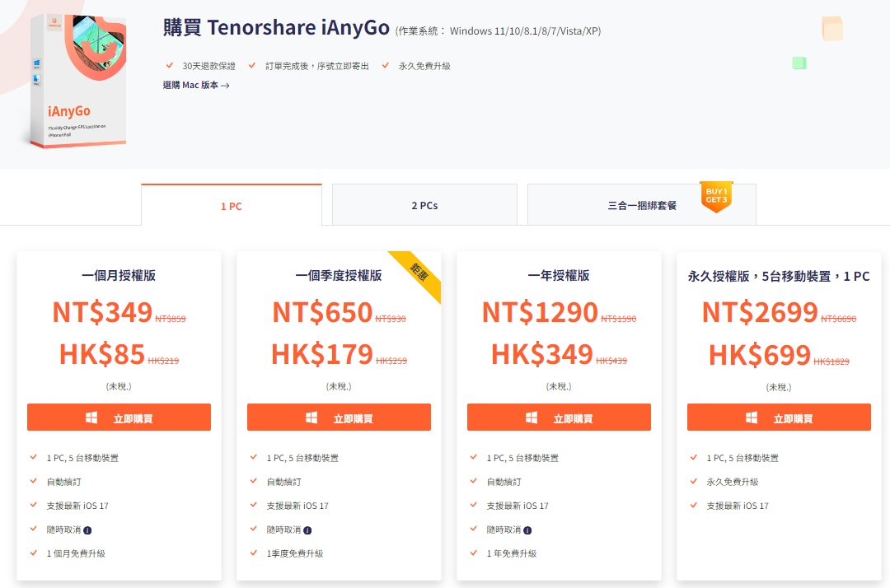Click 永久免費升級 feature in lifetime card
Viewport: 890px width, 588px height.
(x=733, y=482)
